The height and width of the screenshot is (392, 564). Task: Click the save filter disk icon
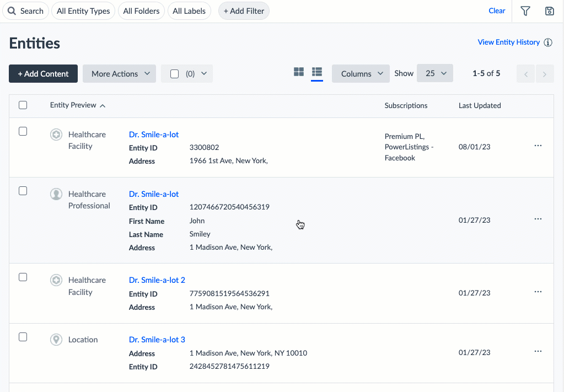(550, 11)
